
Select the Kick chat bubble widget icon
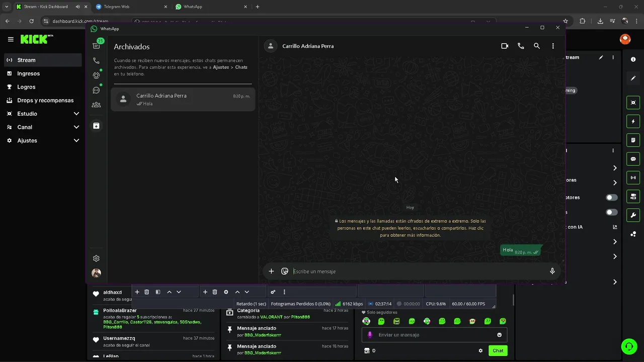click(x=633, y=159)
